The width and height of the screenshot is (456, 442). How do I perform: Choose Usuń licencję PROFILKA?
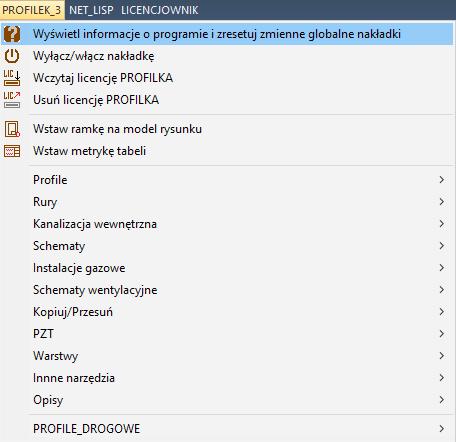tap(228, 100)
